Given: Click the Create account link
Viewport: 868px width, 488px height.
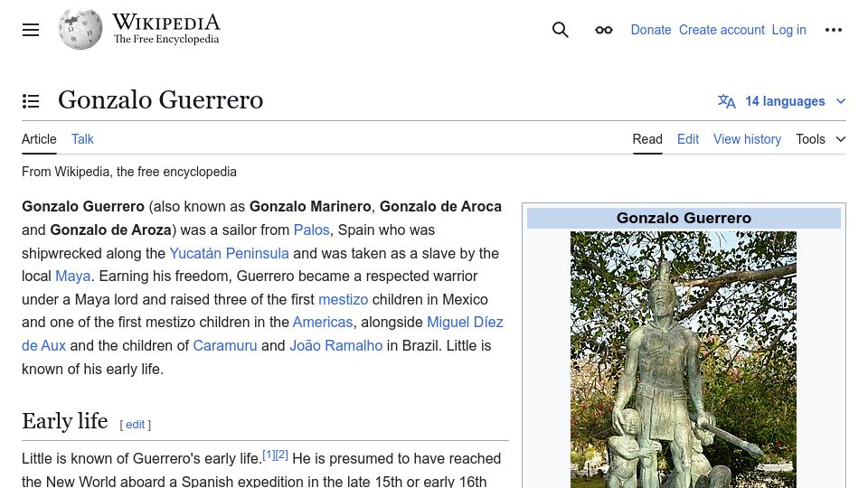Looking at the screenshot, I should (x=722, y=30).
